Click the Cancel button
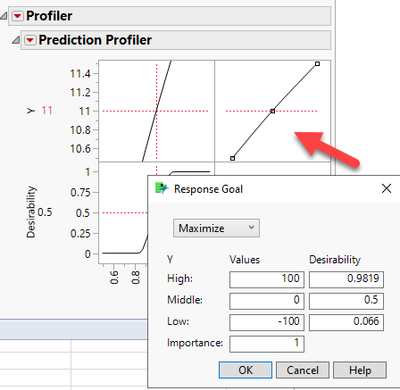This screenshot has height=390, width=400. 303,370
